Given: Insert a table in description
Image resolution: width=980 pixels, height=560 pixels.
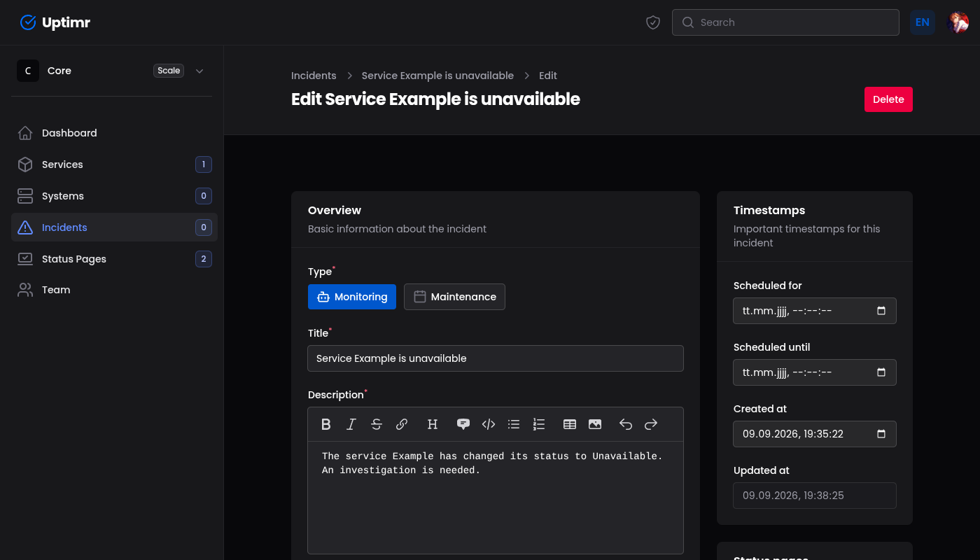Looking at the screenshot, I should [x=570, y=424].
